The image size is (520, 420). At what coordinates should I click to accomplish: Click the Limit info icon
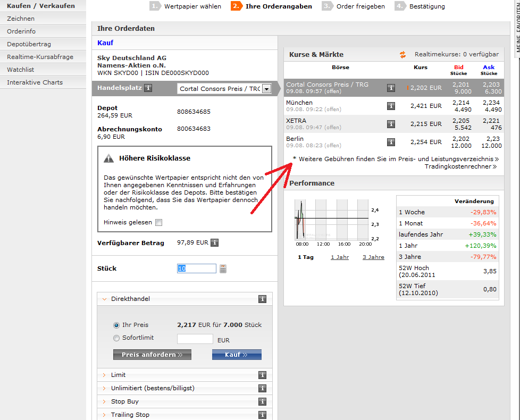pos(262,375)
